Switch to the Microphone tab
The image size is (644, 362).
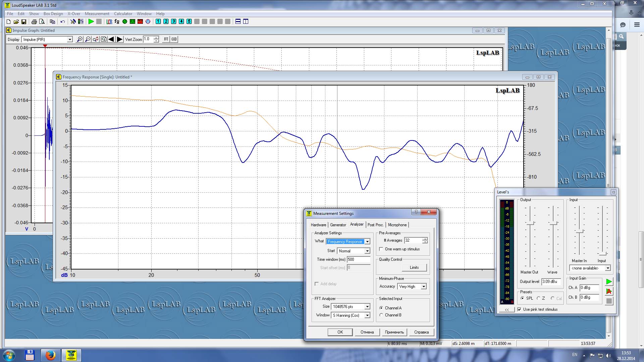(x=397, y=225)
